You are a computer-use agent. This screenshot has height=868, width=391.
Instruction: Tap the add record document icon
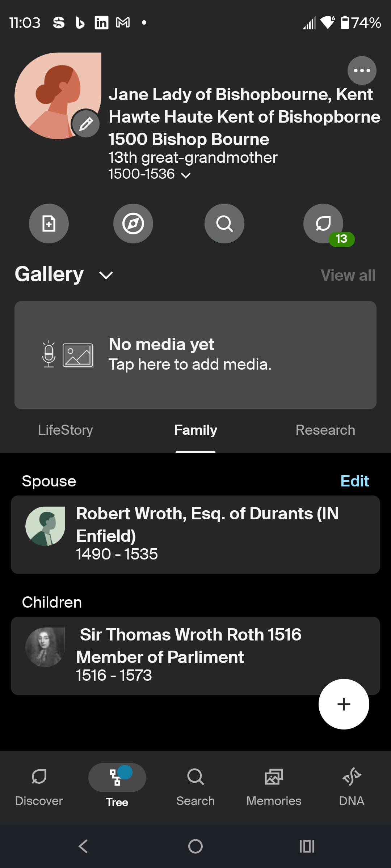[49, 224]
